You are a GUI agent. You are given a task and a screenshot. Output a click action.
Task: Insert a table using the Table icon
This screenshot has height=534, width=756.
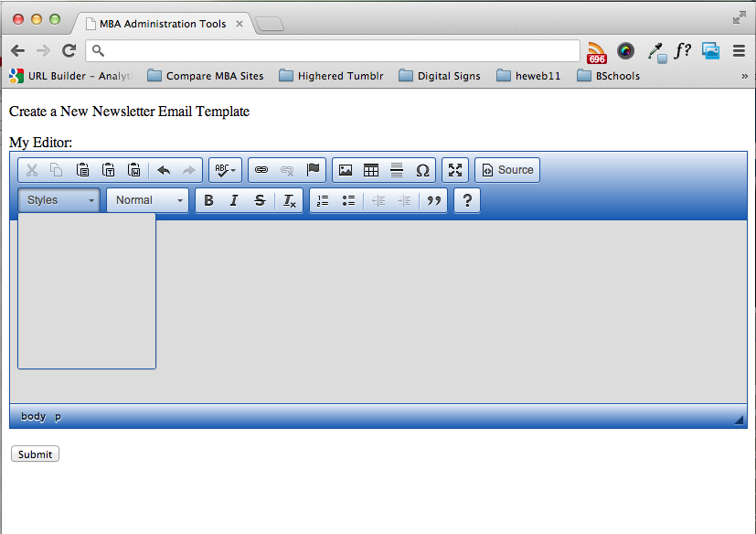[x=371, y=170]
